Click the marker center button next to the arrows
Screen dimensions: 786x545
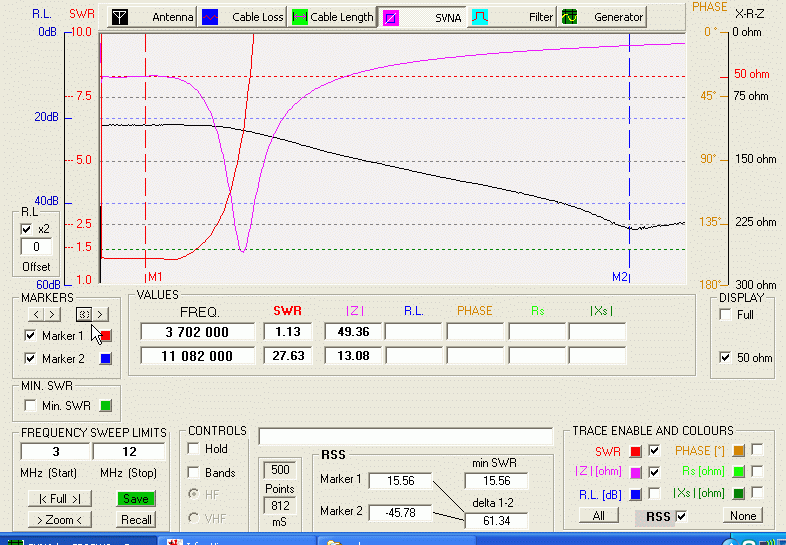[x=84, y=314]
